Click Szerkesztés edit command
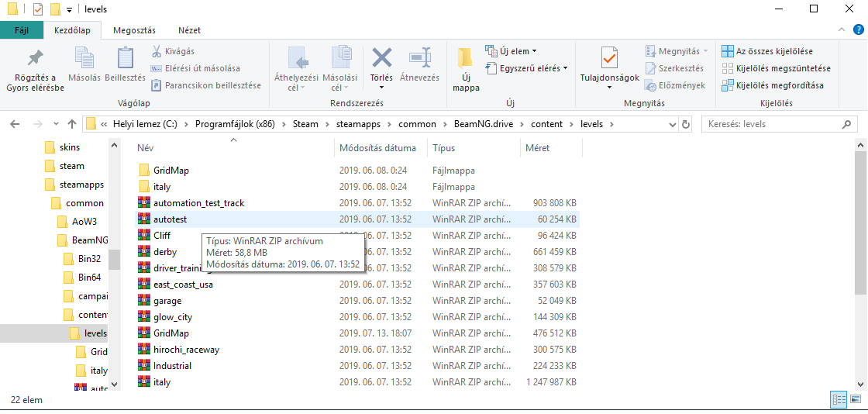This screenshot has width=868, height=414. (x=674, y=69)
